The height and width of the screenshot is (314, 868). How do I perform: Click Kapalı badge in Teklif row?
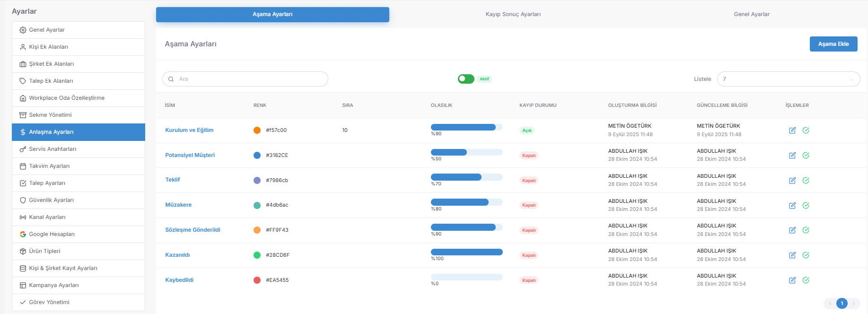(529, 180)
